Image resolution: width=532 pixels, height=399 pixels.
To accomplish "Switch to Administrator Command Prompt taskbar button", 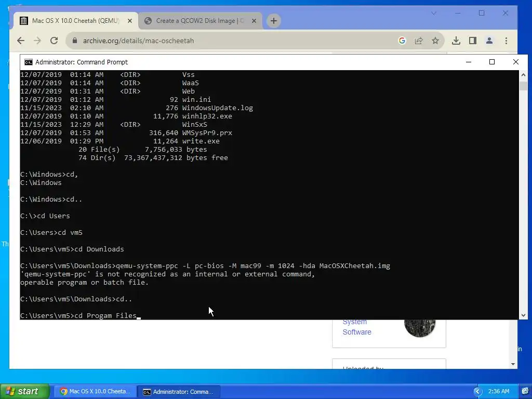I will (179, 392).
